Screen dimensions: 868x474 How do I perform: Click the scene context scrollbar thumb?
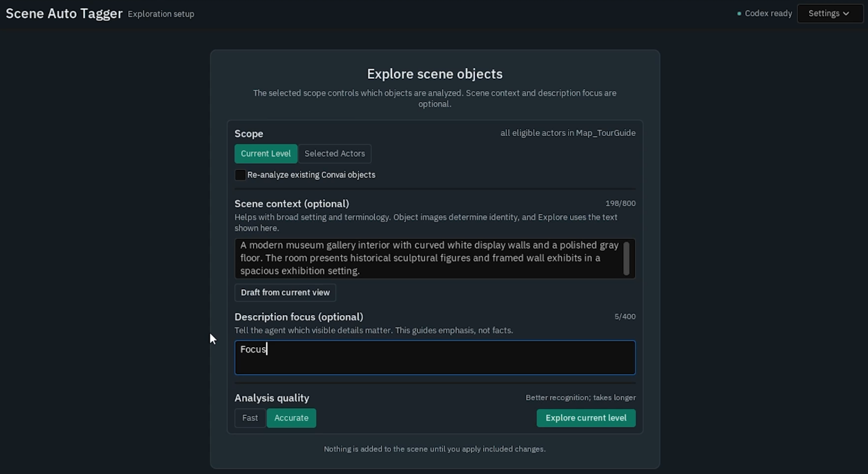click(x=626, y=258)
